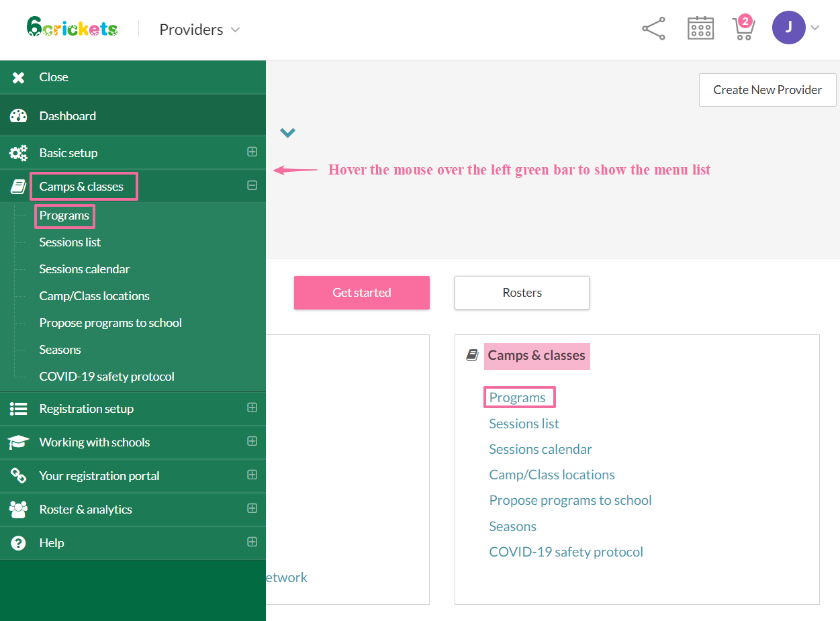The image size is (840, 621).
Task: Click the share icon in header
Action: click(x=653, y=29)
